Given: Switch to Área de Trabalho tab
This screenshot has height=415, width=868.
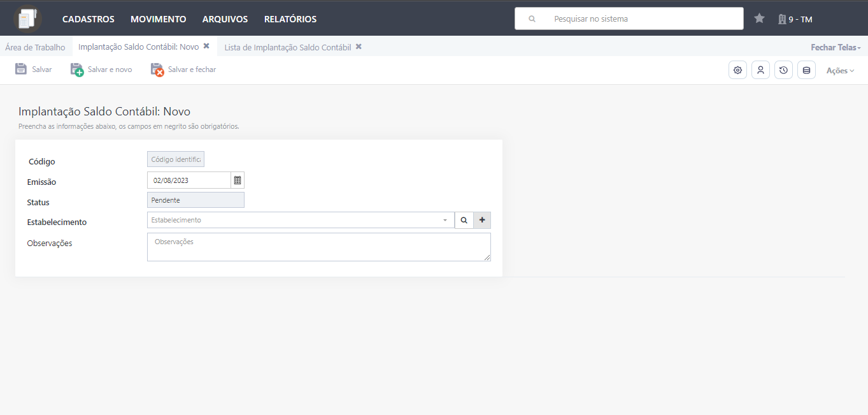Looking at the screenshot, I should (x=35, y=47).
